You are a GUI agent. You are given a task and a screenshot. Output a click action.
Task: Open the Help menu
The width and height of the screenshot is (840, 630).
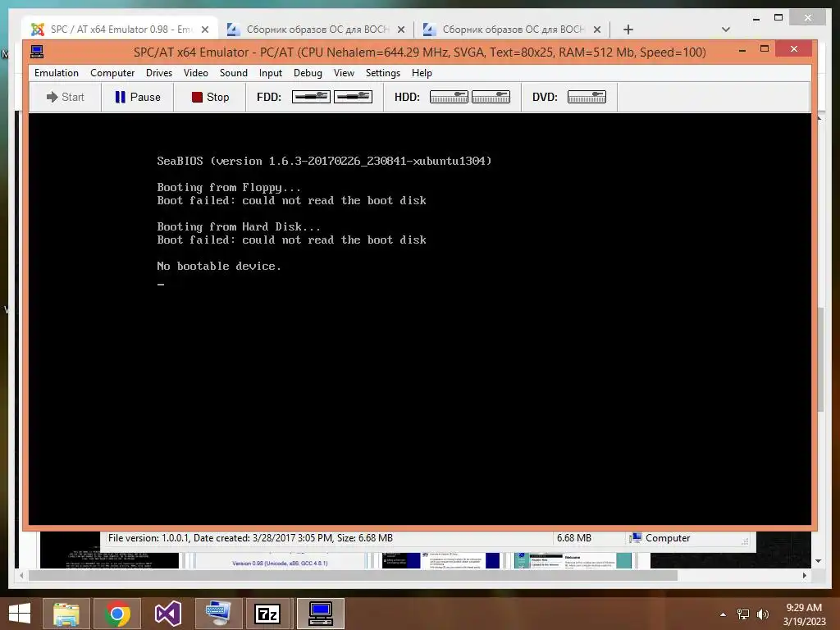pyautogui.click(x=422, y=73)
